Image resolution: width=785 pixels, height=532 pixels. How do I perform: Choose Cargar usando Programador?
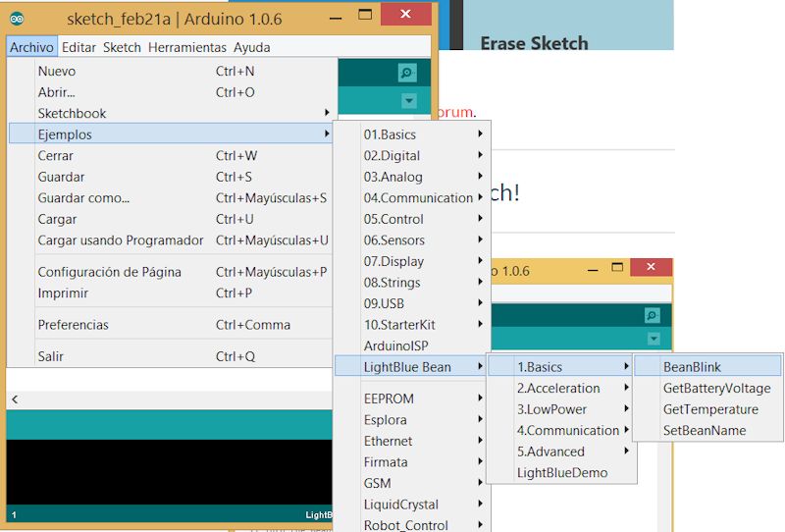[x=170, y=240]
